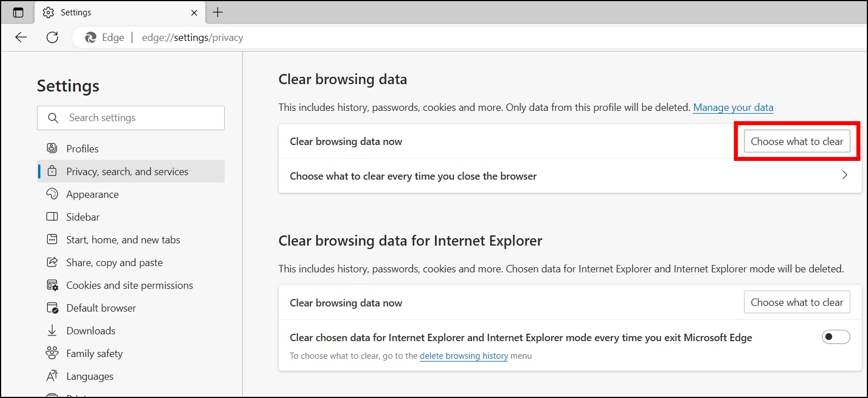Open Profiles settings
868x398 pixels.
(131, 148)
